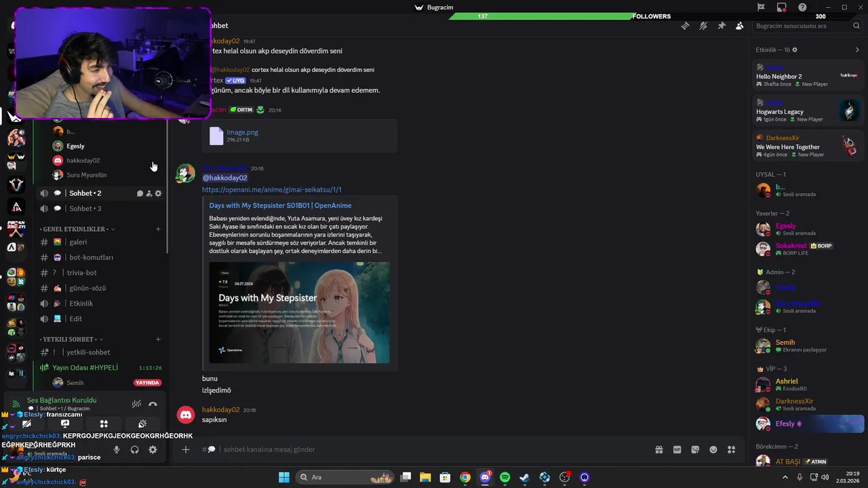This screenshot has height=488, width=868.
Task: Join the Edit voice channel
Action: [x=101, y=319]
